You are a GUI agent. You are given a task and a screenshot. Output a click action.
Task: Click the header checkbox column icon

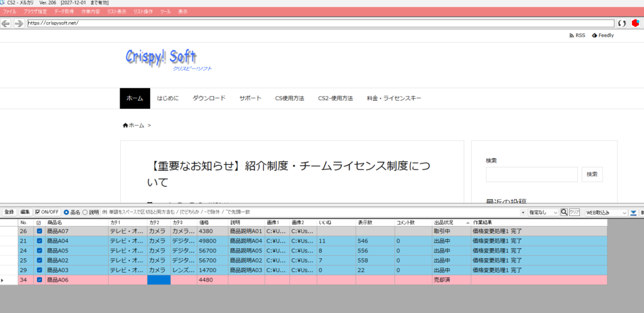(39, 222)
